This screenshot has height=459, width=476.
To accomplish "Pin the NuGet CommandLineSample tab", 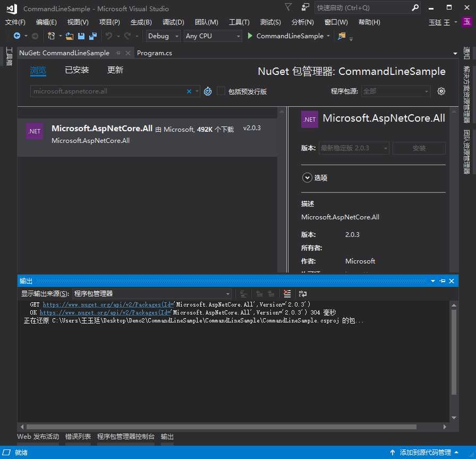I will pos(118,53).
